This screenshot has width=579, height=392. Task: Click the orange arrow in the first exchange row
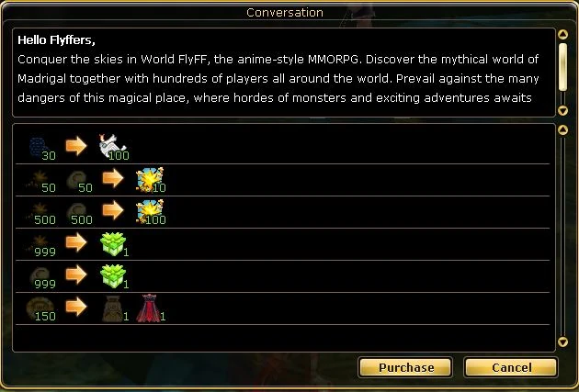pyautogui.click(x=76, y=146)
